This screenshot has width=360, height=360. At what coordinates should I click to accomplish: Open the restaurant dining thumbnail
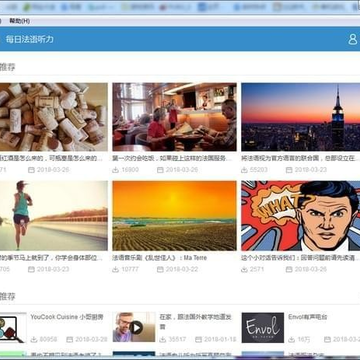pyautogui.click(x=174, y=117)
